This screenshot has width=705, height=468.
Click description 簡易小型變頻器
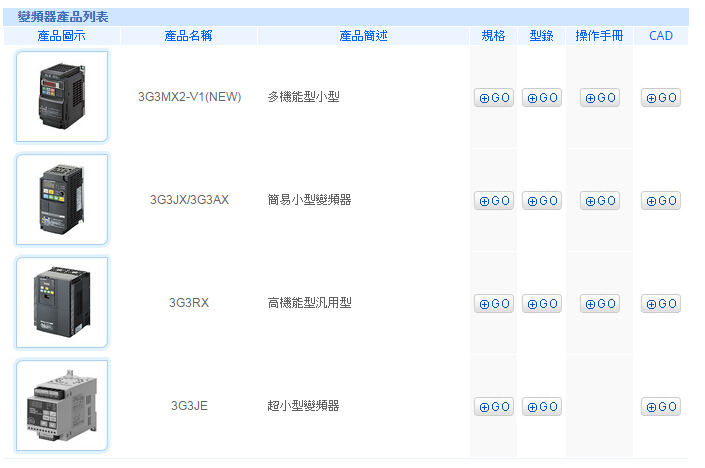click(x=309, y=200)
